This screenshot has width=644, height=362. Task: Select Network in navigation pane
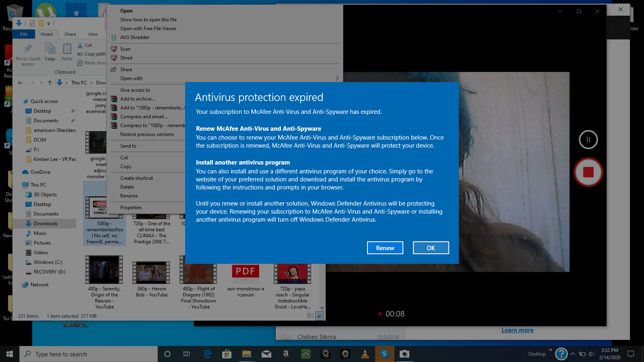[39, 285]
